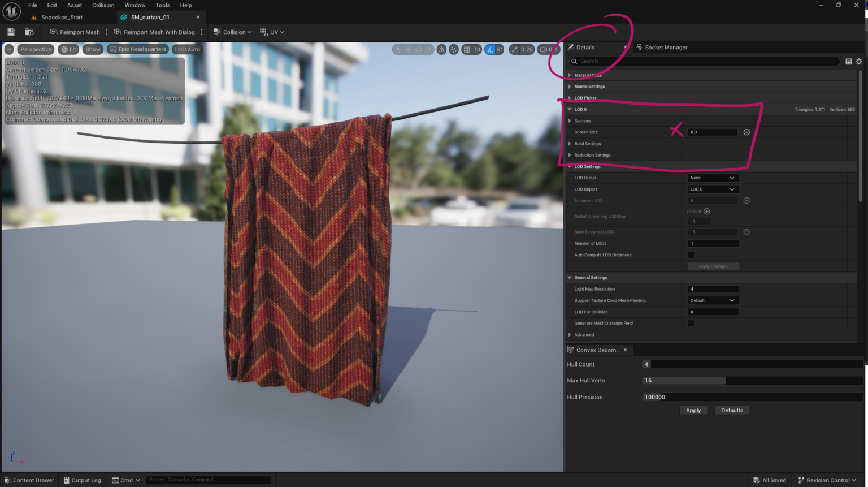Enable Generate Mesh Distance Field
Viewport: 868px width, 487px height.
pyautogui.click(x=691, y=323)
